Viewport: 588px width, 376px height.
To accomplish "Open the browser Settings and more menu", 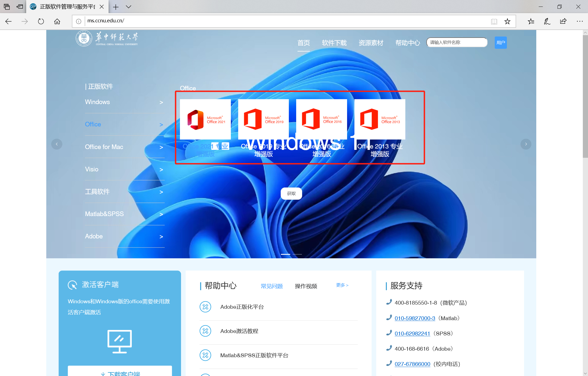I will (x=580, y=21).
